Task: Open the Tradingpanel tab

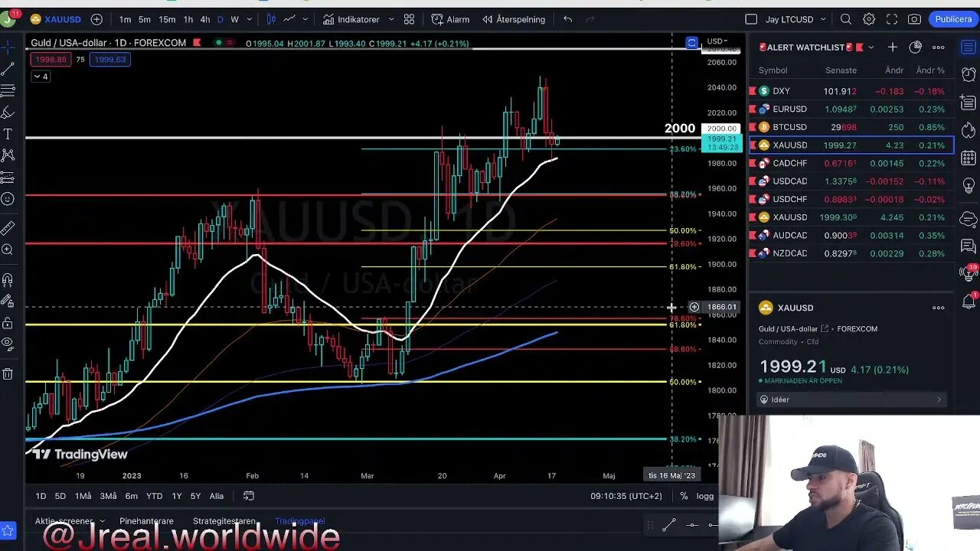Action: point(300,521)
